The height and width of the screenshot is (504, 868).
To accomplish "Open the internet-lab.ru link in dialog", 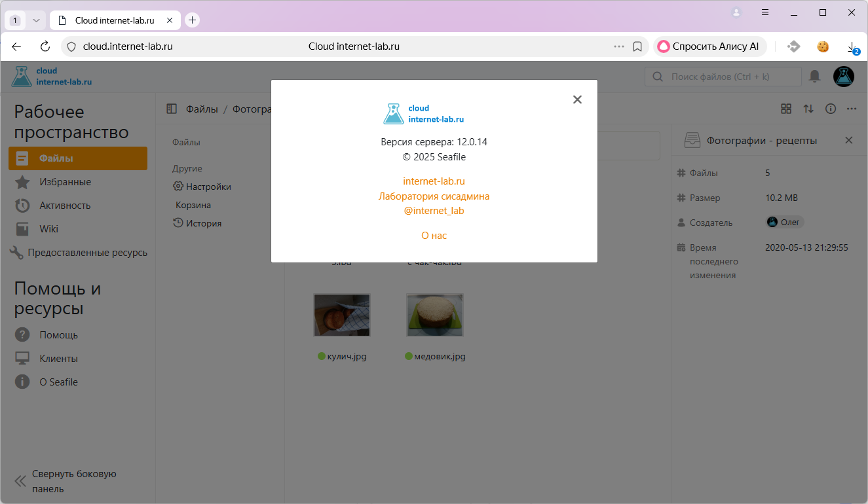I will pos(434,181).
